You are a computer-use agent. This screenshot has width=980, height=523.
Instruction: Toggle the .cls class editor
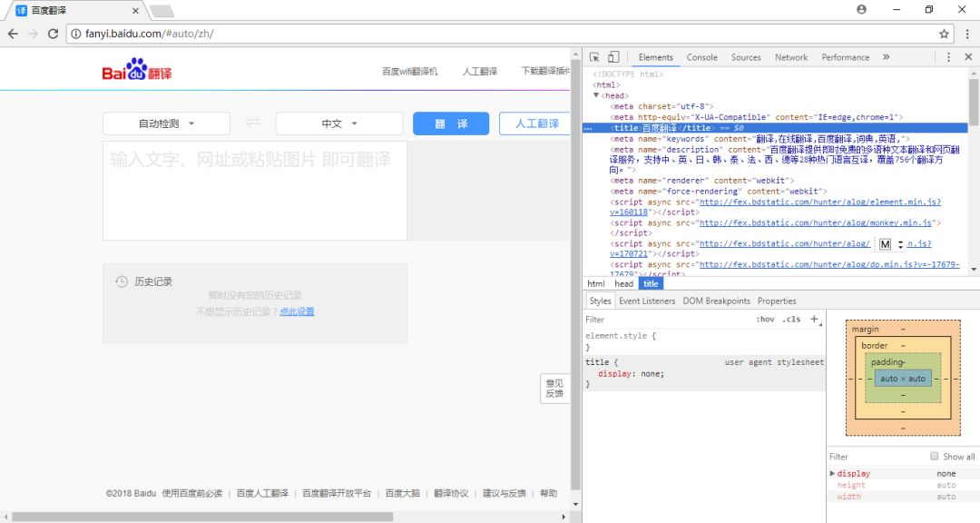[x=792, y=319]
